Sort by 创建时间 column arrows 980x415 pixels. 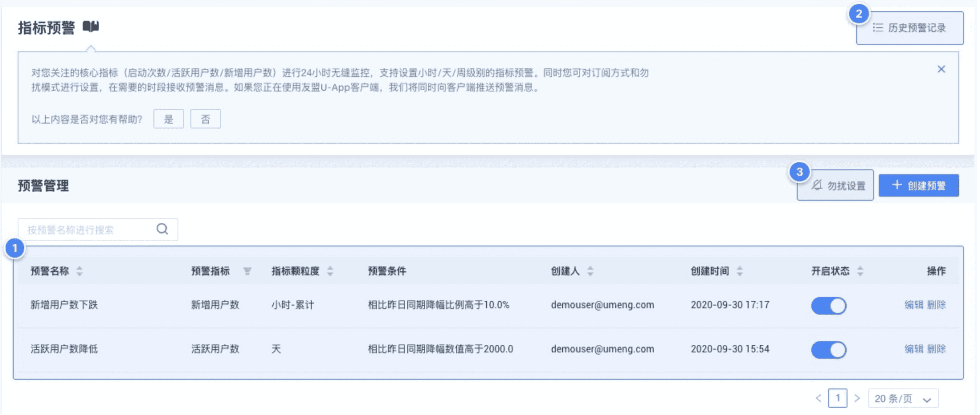click(739, 271)
